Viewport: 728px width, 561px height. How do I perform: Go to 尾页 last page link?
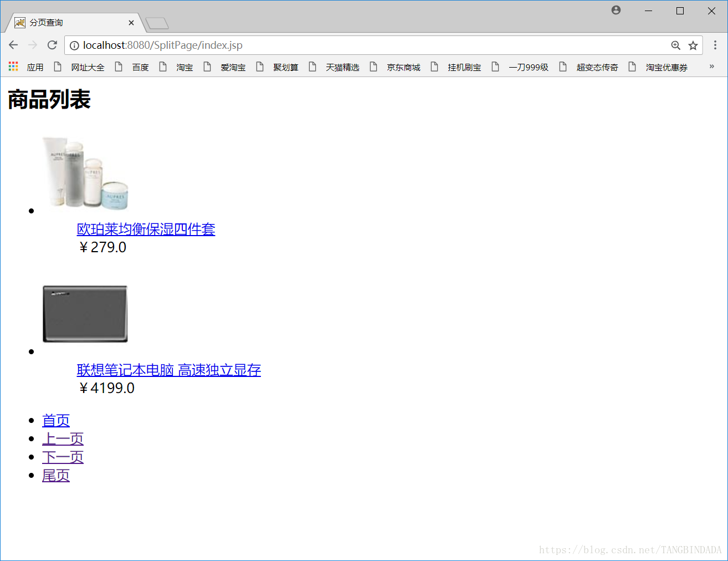point(56,475)
